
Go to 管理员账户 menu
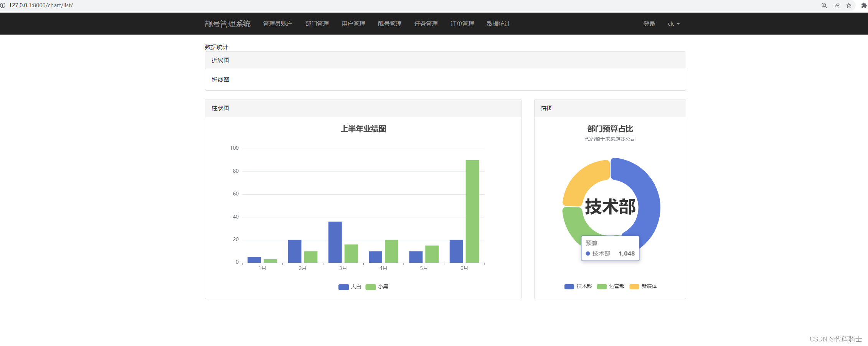click(x=277, y=24)
